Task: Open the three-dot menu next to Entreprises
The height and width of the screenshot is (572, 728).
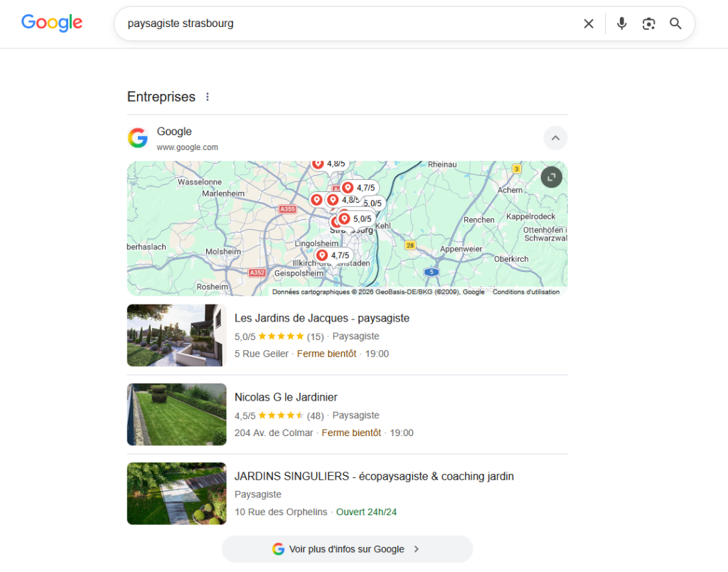Action: click(208, 97)
